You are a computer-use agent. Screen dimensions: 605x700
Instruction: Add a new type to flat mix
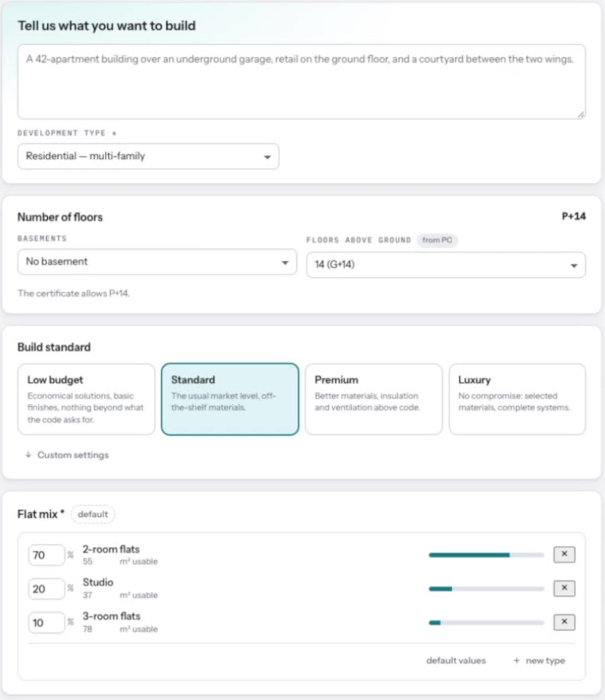539,660
